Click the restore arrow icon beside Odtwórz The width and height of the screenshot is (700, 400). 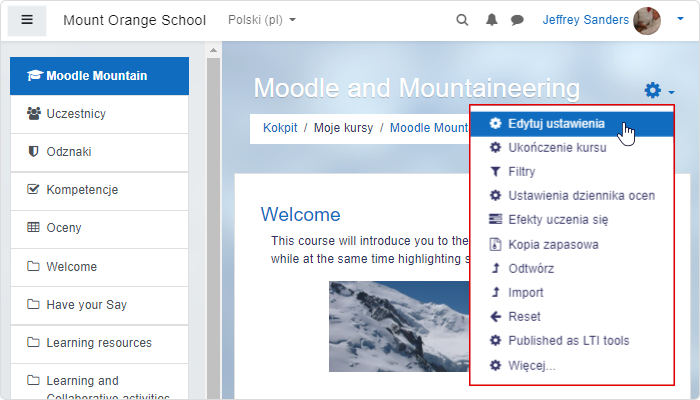pos(495,268)
